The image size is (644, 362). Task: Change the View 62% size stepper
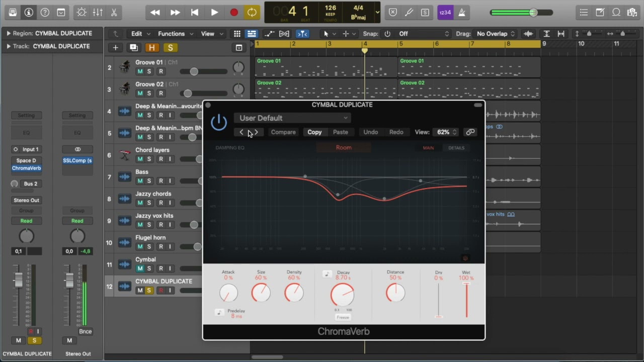click(447, 132)
